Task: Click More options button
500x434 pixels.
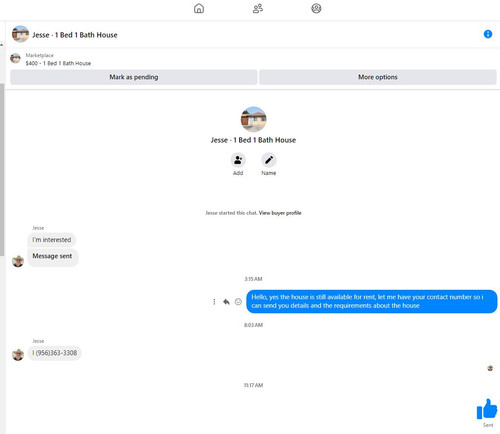Action: 378,77
